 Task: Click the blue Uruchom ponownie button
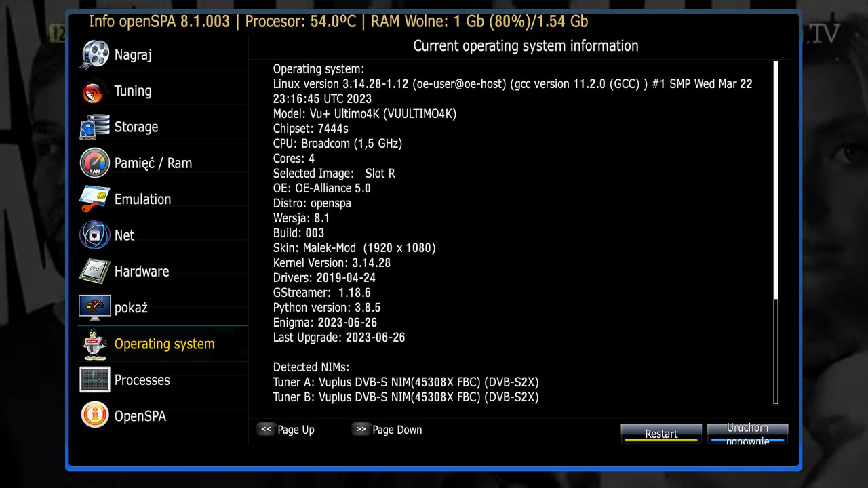click(x=747, y=434)
